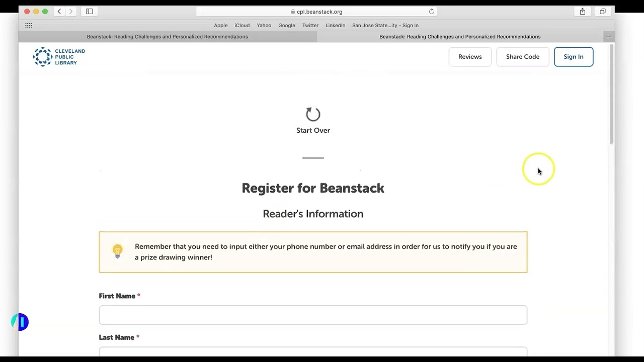Click the page vertical scrollbar
The image size is (644, 362).
[611, 95]
